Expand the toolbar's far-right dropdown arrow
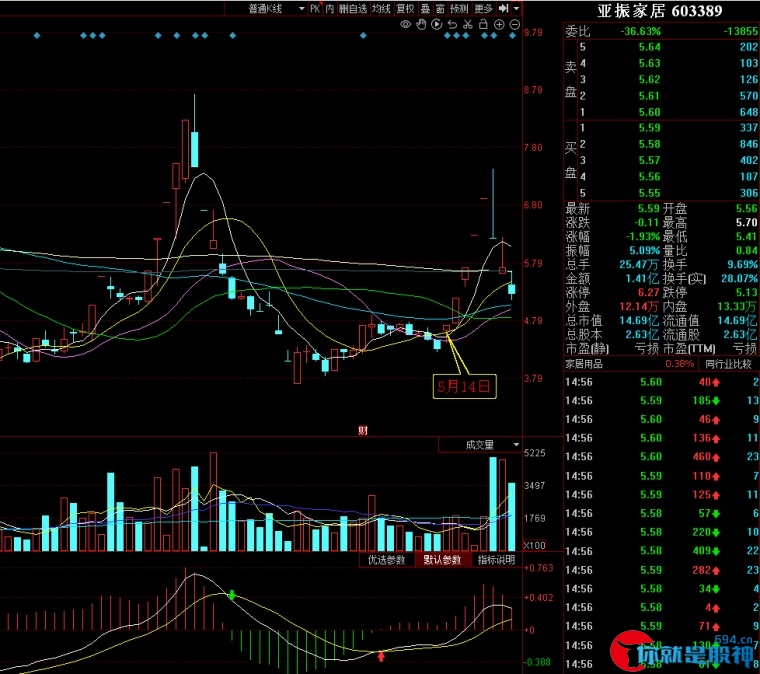Image resolution: width=760 pixels, height=674 pixels. click(x=516, y=8)
